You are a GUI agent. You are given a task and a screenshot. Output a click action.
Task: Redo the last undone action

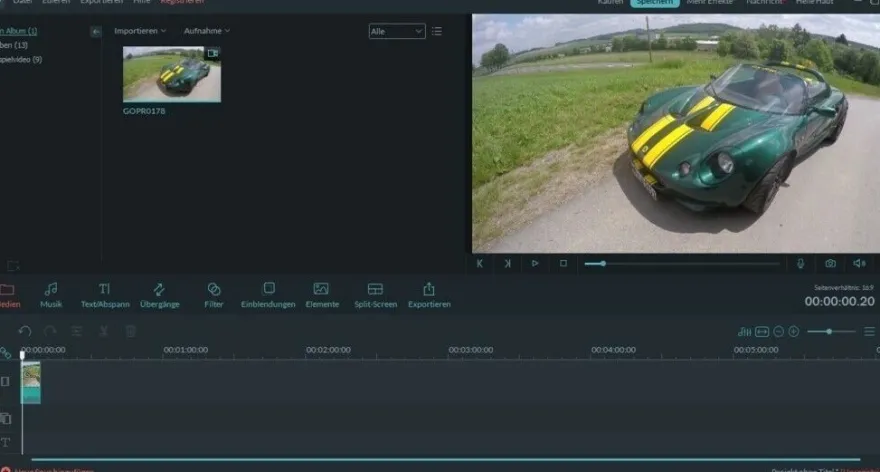click(x=51, y=331)
